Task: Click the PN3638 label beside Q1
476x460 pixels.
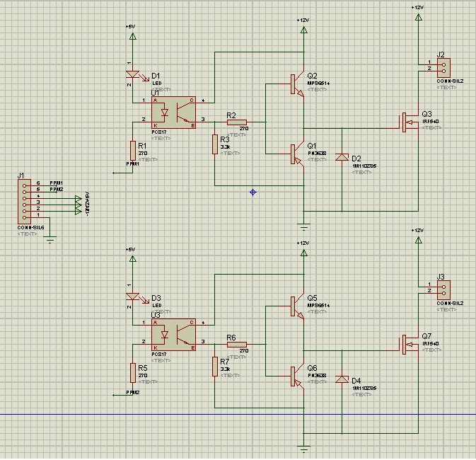Action: [318, 153]
